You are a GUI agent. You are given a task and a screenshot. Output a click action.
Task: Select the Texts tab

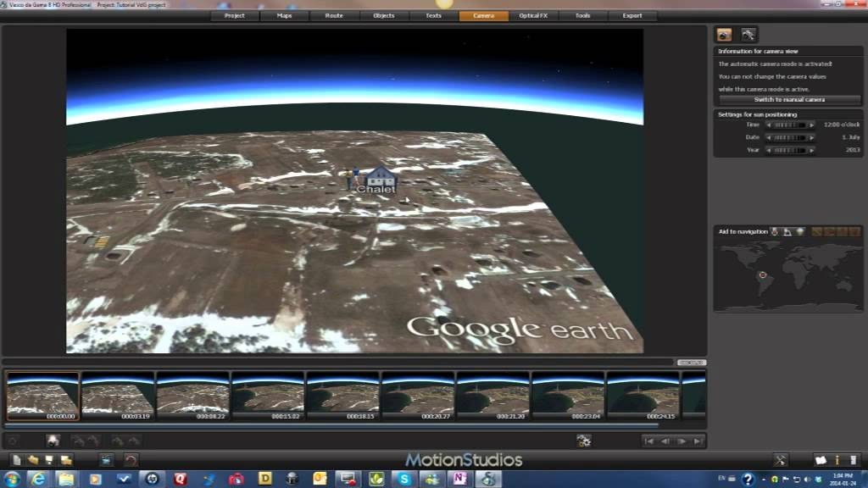tap(434, 16)
